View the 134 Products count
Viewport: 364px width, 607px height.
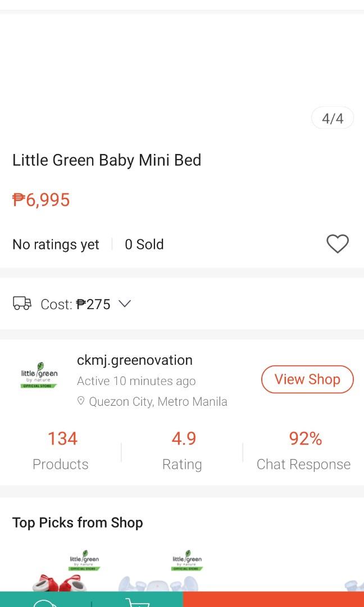pos(62,439)
